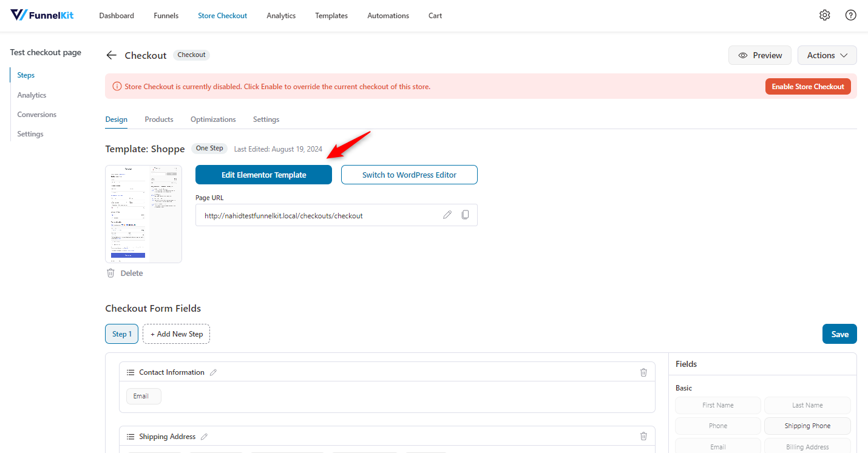868x453 pixels.
Task: Click the One Step badge
Action: (209, 148)
